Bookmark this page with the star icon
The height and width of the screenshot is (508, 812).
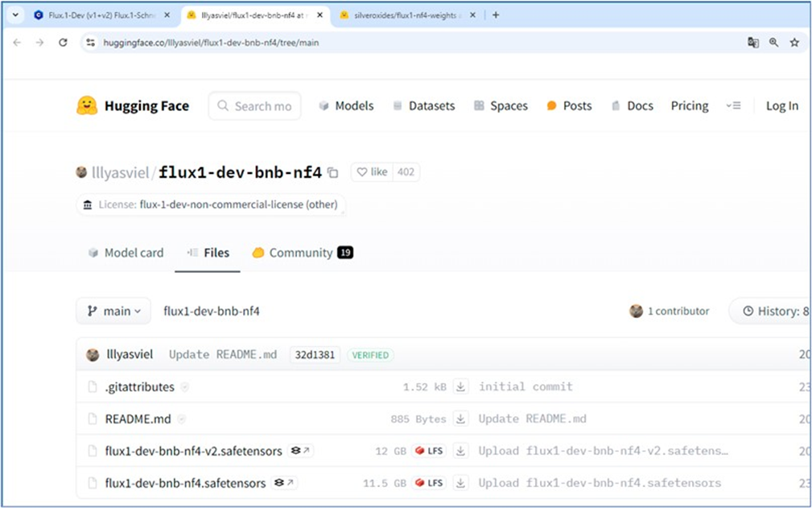(x=794, y=43)
